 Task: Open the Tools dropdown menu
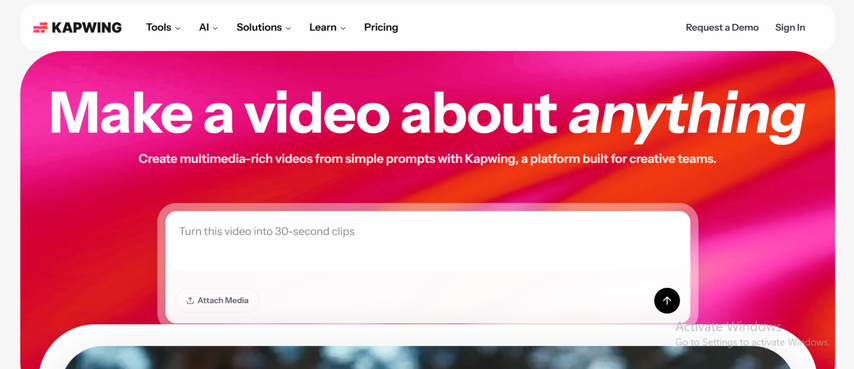point(163,27)
